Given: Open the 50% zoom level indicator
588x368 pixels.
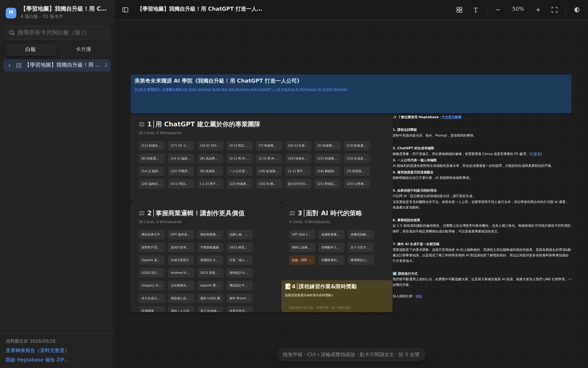Looking at the screenshot, I should coord(518,9).
